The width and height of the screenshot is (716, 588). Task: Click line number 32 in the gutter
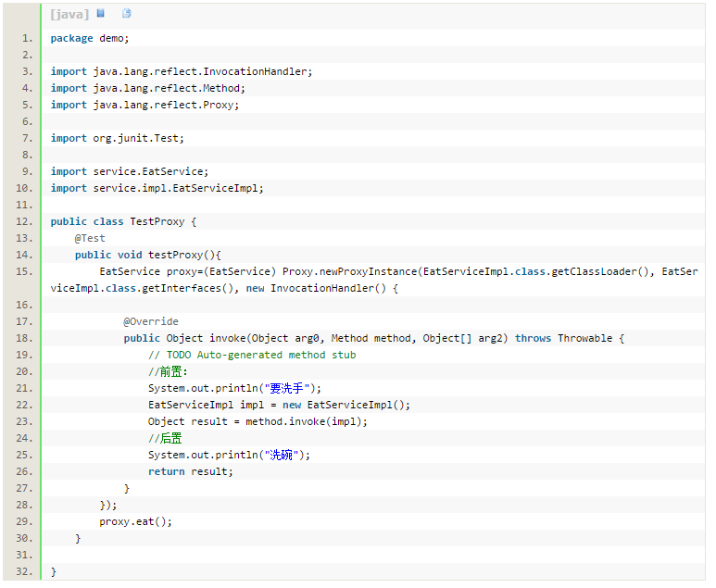coord(25,571)
